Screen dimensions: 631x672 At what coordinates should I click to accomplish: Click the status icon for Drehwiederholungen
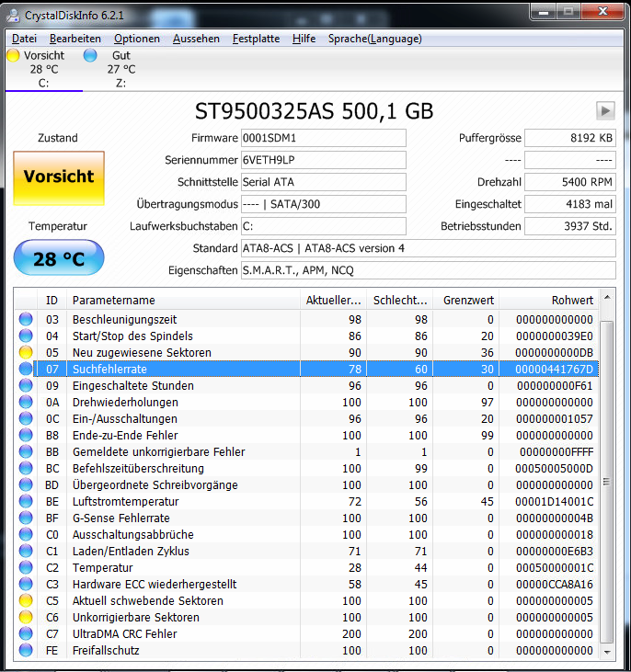click(26, 402)
